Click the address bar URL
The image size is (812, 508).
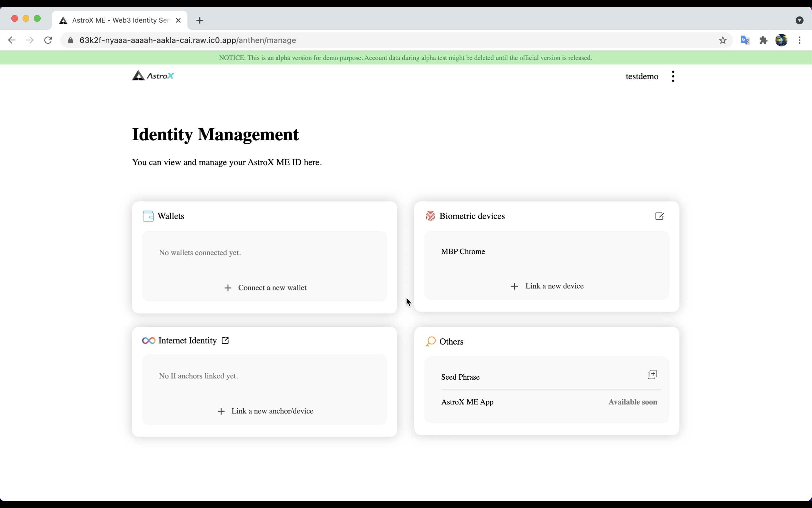[x=188, y=40]
